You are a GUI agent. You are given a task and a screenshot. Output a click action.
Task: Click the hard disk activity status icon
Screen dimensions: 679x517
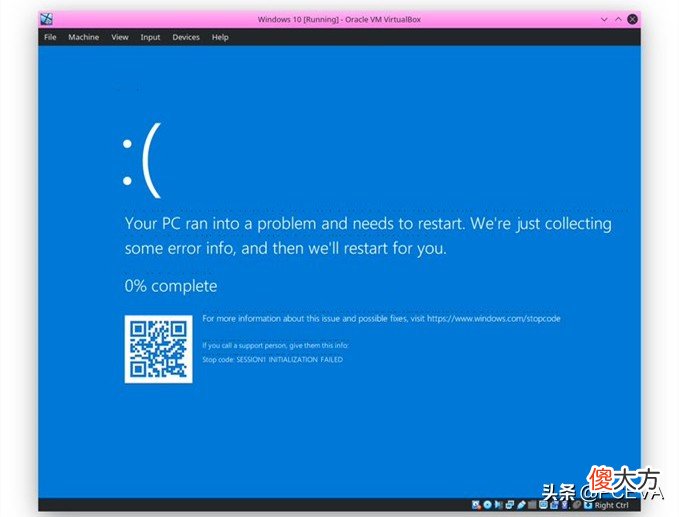click(476, 505)
